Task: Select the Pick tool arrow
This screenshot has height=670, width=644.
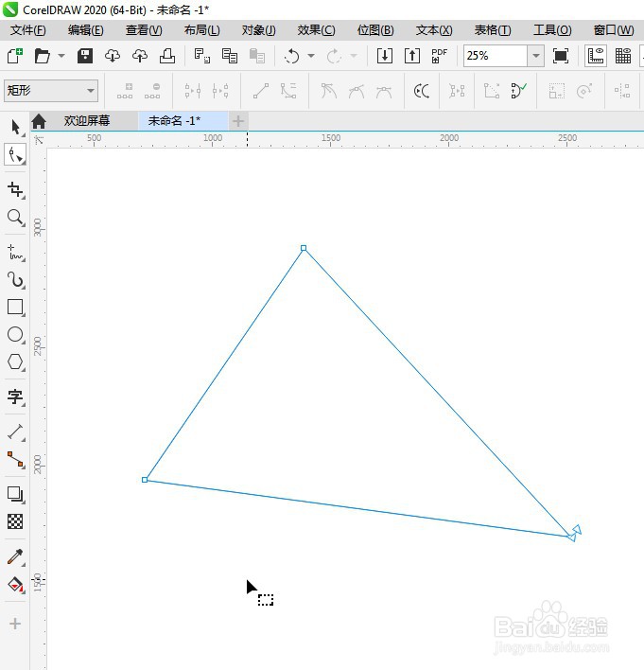Action: click(15, 128)
